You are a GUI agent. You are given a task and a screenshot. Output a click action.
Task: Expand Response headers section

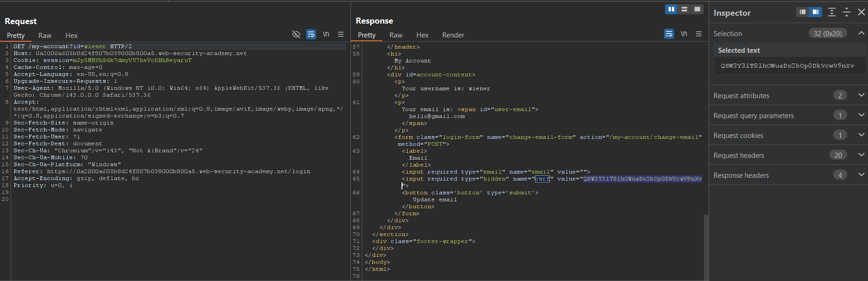tap(861, 175)
